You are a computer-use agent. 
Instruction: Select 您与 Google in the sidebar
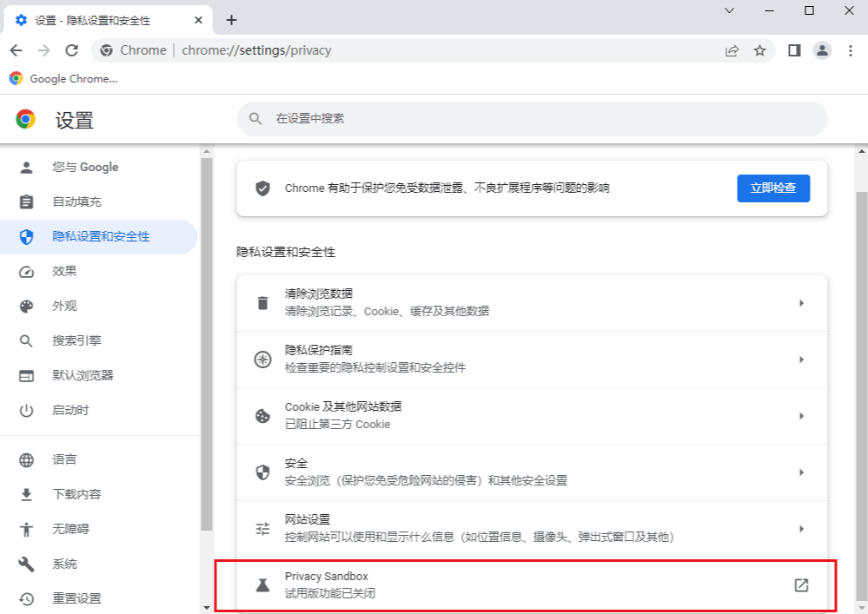point(98,167)
